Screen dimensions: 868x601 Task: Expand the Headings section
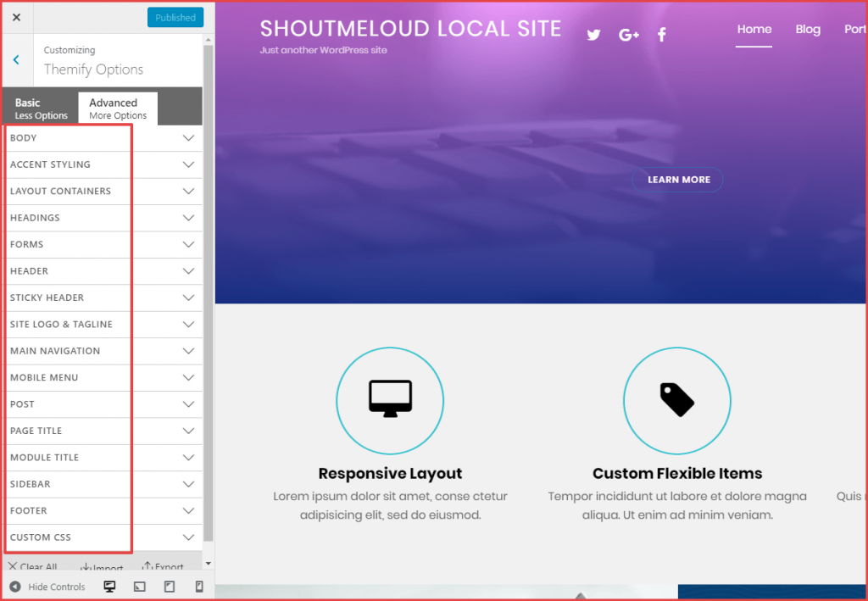coord(103,218)
